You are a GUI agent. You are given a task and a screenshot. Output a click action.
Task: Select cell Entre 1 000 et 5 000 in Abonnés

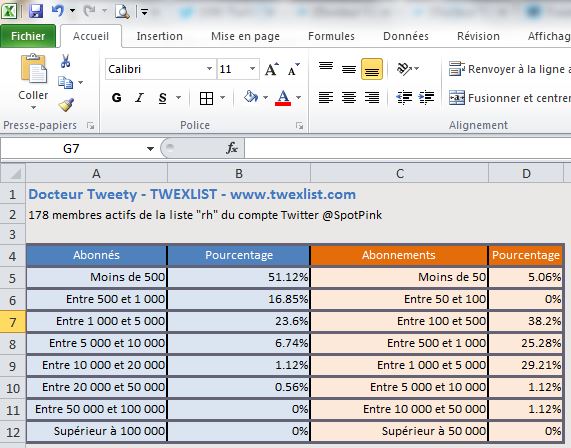[x=97, y=322]
